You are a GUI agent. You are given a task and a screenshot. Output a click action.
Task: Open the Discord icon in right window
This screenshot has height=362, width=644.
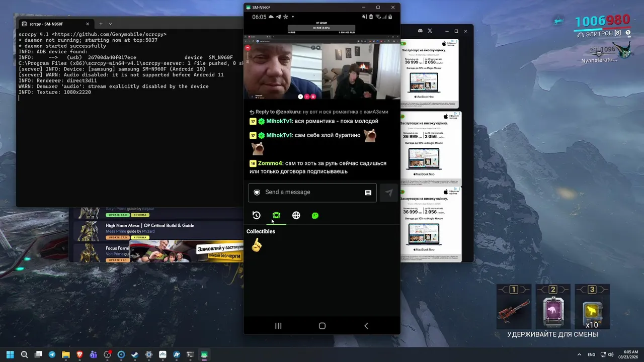(x=420, y=31)
